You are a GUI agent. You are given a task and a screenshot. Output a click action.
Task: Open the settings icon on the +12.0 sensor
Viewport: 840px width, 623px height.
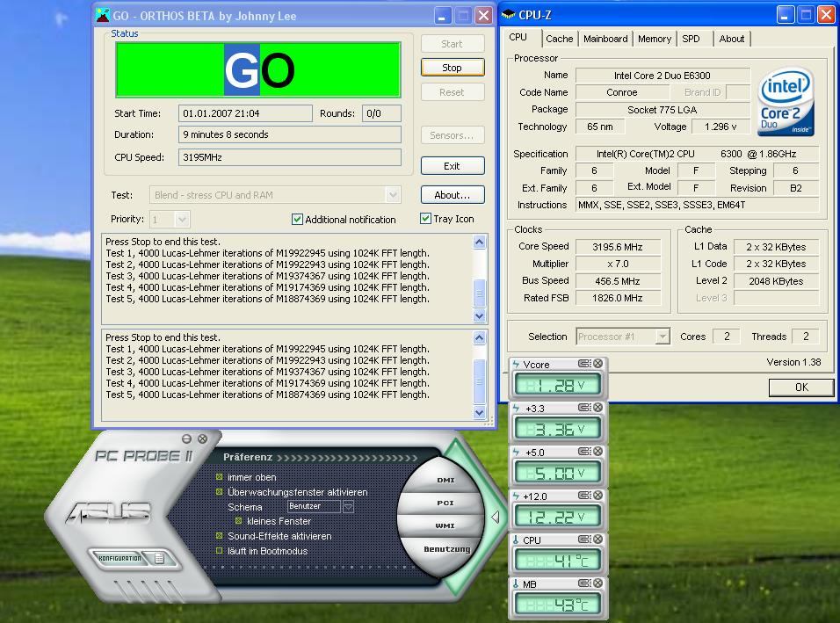[584, 496]
